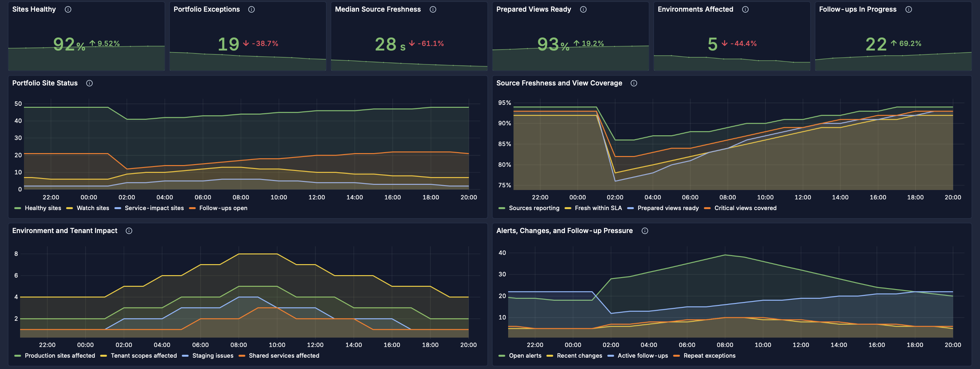
Task: Click the 92% Sites Healthy value
Action: tap(69, 44)
